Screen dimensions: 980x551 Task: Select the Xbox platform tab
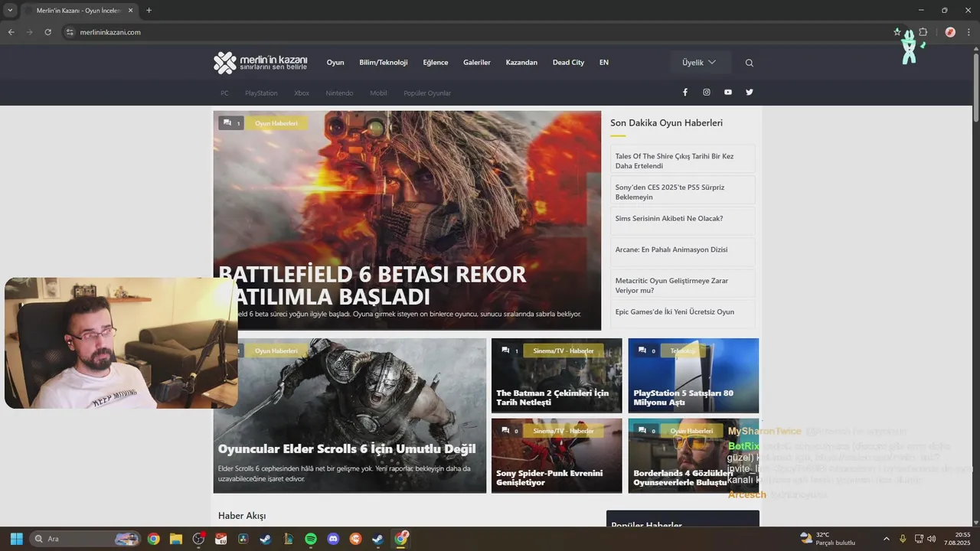pyautogui.click(x=302, y=93)
